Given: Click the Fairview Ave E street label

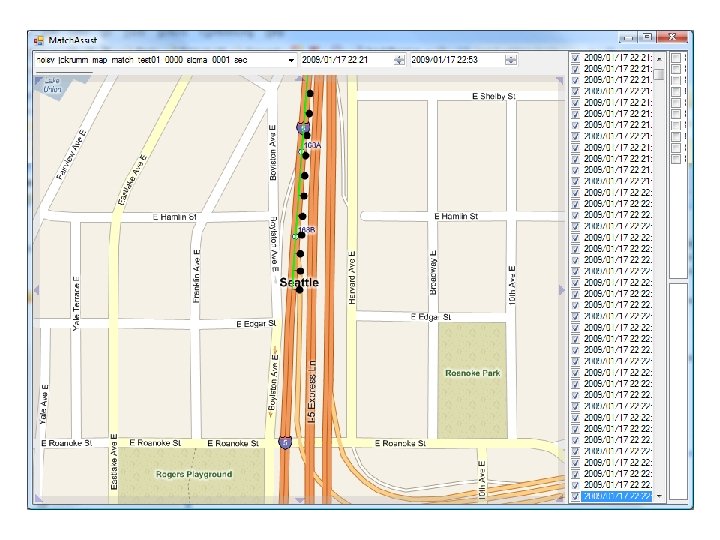Looking at the screenshot, I should coord(71,155).
